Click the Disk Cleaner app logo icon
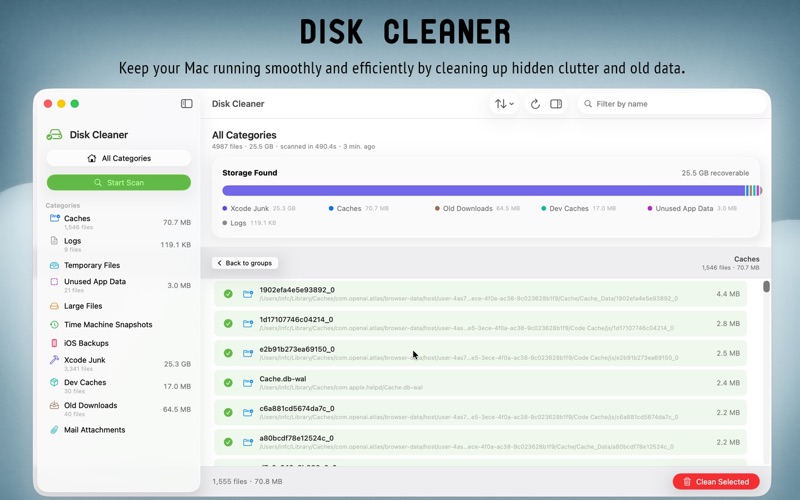Viewport: 800px width, 500px height. pyautogui.click(x=54, y=135)
